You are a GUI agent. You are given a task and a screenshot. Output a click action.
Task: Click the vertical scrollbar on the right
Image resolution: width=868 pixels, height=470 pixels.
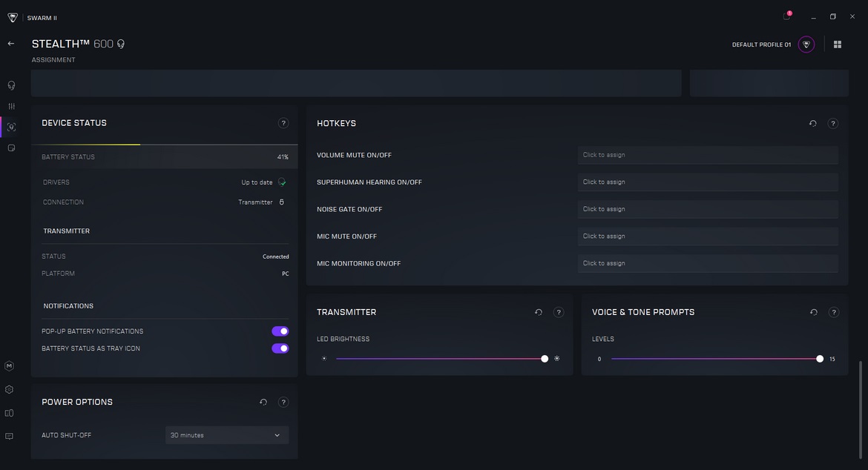click(x=861, y=408)
